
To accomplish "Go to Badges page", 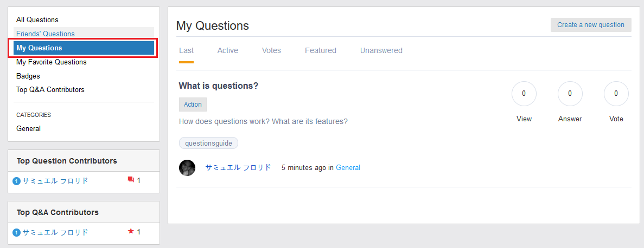I will (x=28, y=76).
